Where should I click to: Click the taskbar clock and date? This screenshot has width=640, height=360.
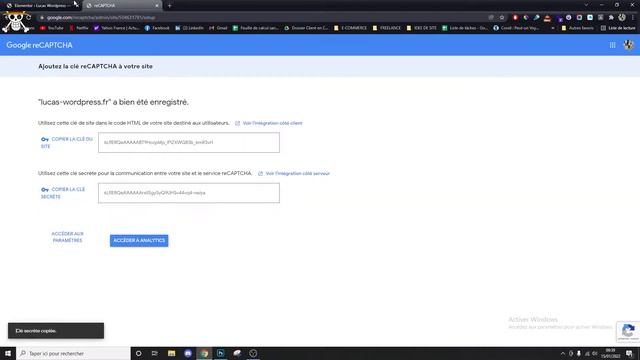[611, 353]
